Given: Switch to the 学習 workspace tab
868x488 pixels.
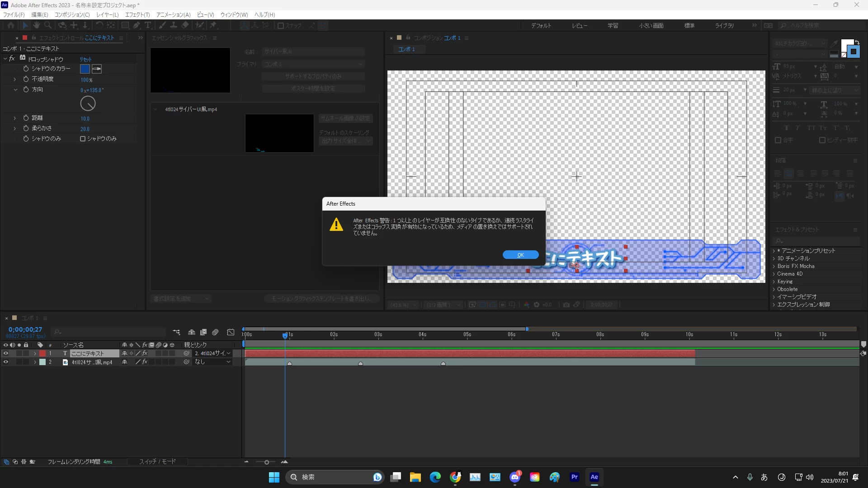Looking at the screenshot, I should 613,26.
